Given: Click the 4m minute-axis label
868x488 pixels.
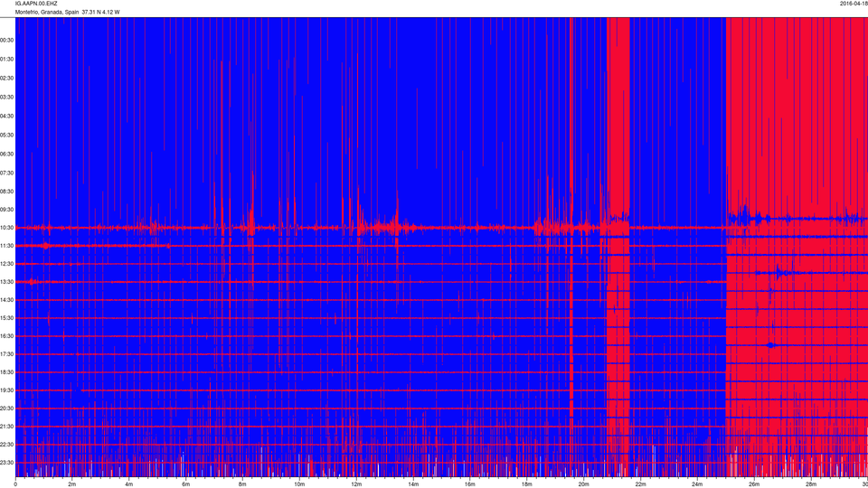Looking at the screenshot, I should coord(129,484).
